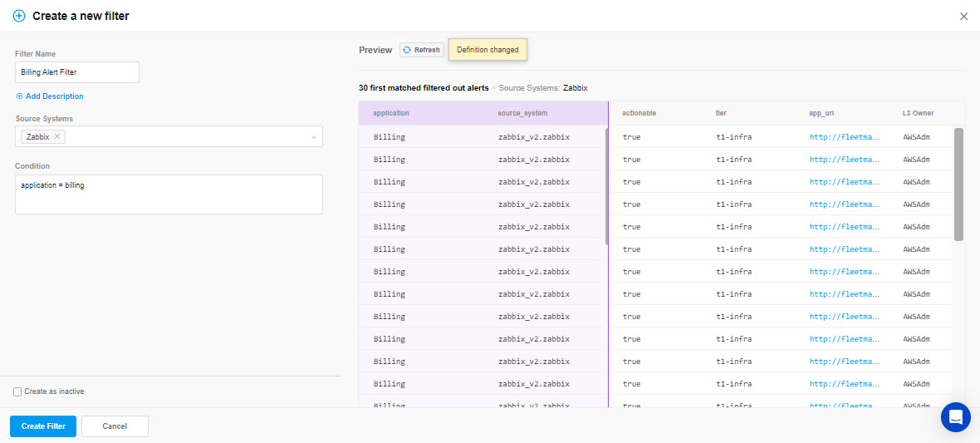Click into the Condition text area
The width and height of the screenshot is (980, 443).
(169, 194)
